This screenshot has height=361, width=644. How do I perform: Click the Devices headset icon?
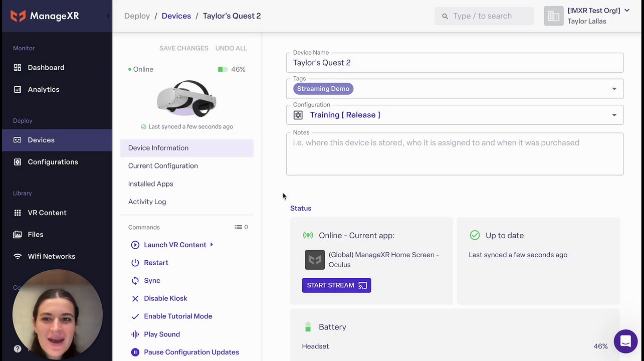pyautogui.click(x=18, y=140)
